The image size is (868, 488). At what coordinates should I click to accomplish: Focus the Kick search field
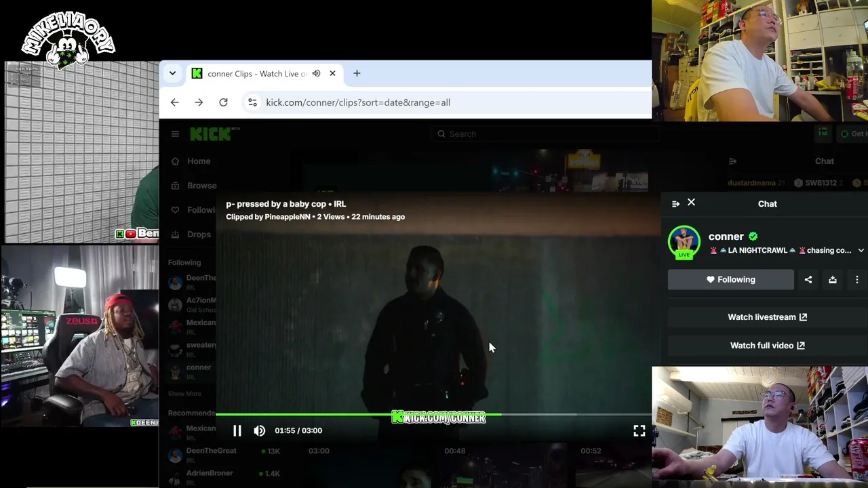pos(545,134)
